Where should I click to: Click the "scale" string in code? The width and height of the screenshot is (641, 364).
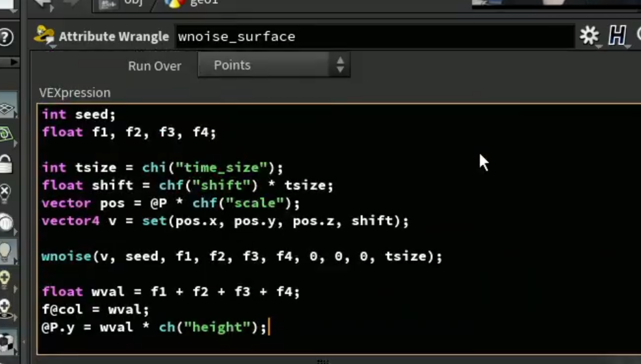point(255,203)
